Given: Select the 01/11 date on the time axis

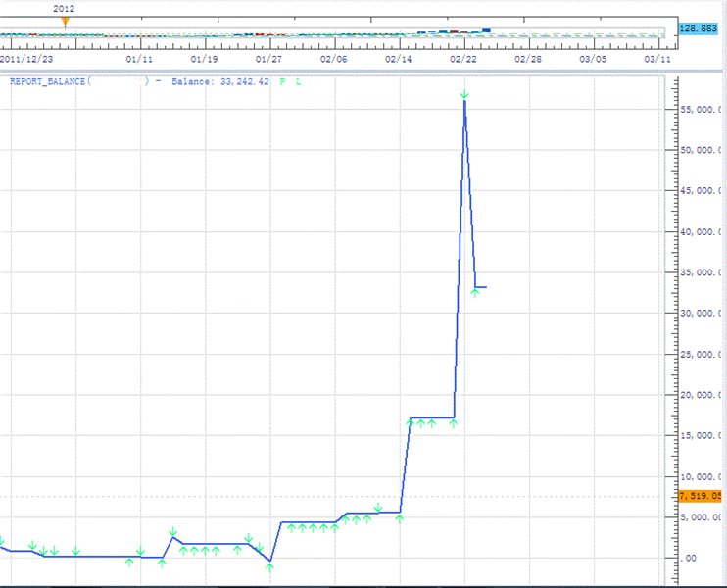Looking at the screenshot, I should click(140, 59).
